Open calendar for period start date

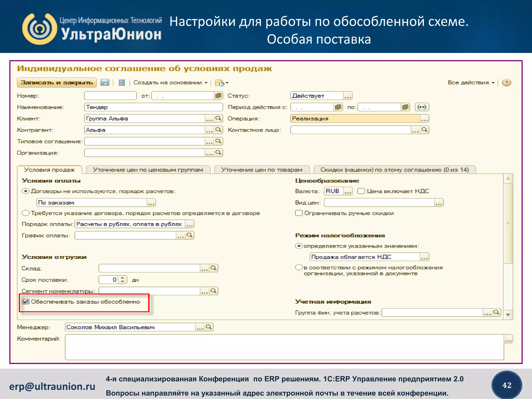click(x=338, y=107)
